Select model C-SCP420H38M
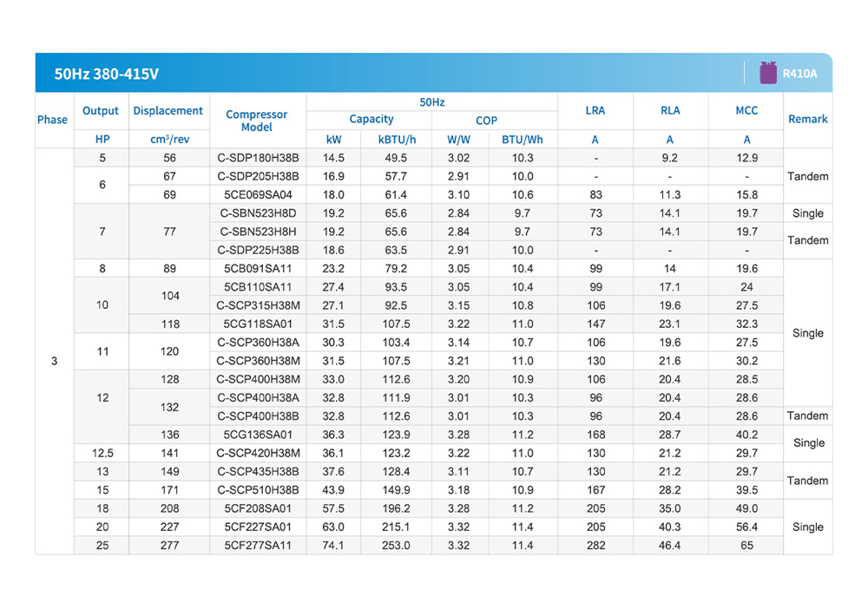 258,453
